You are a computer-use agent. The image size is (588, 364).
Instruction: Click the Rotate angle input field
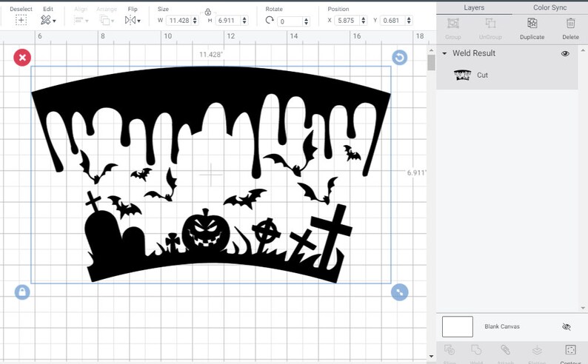pyautogui.click(x=290, y=21)
